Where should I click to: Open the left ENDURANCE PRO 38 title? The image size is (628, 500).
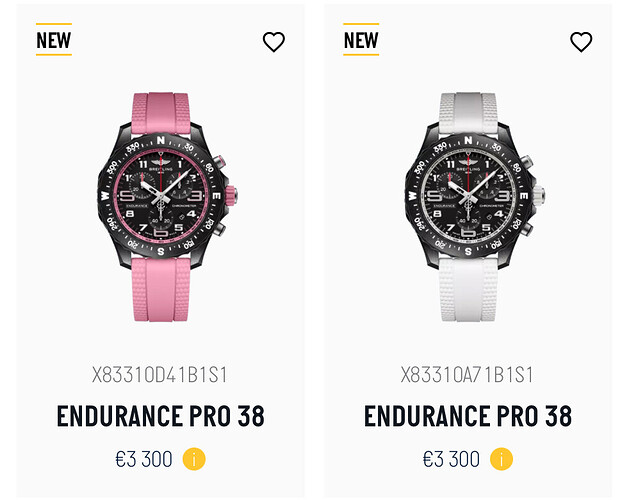[x=161, y=416]
